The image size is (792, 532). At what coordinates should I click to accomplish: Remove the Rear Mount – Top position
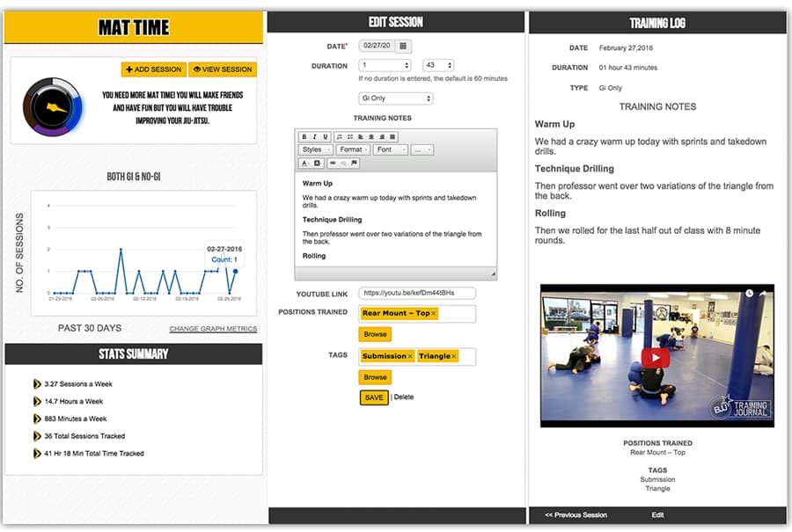coord(433,313)
